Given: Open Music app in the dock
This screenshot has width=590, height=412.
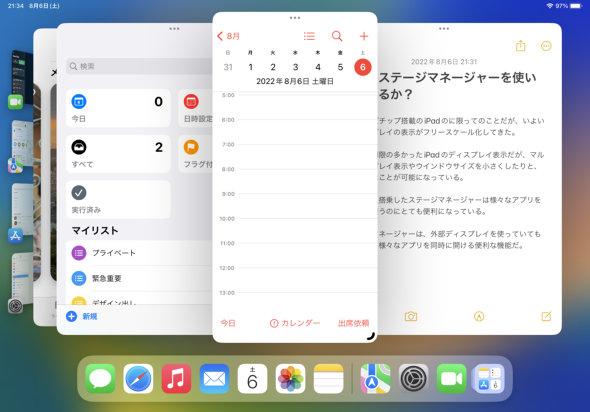Looking at the screenshot, I should [176, 379].
